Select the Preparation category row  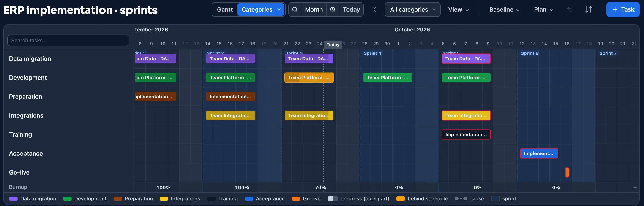[68, 97]
